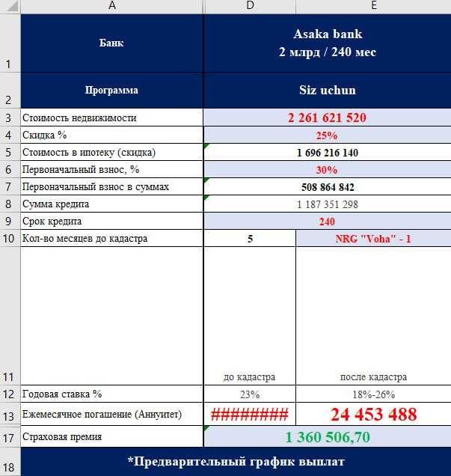Select the "до кадастра" cell

(x=250, y=316)
